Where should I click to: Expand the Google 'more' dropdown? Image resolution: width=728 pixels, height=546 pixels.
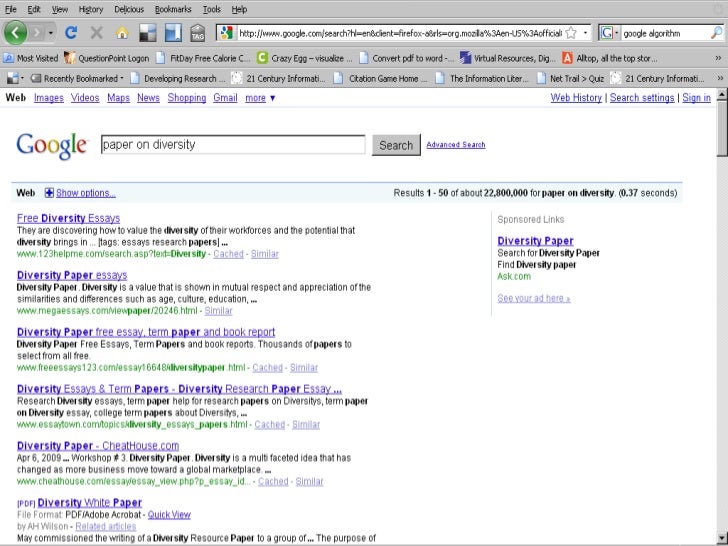pyautogui.click(x=260, y=98)
